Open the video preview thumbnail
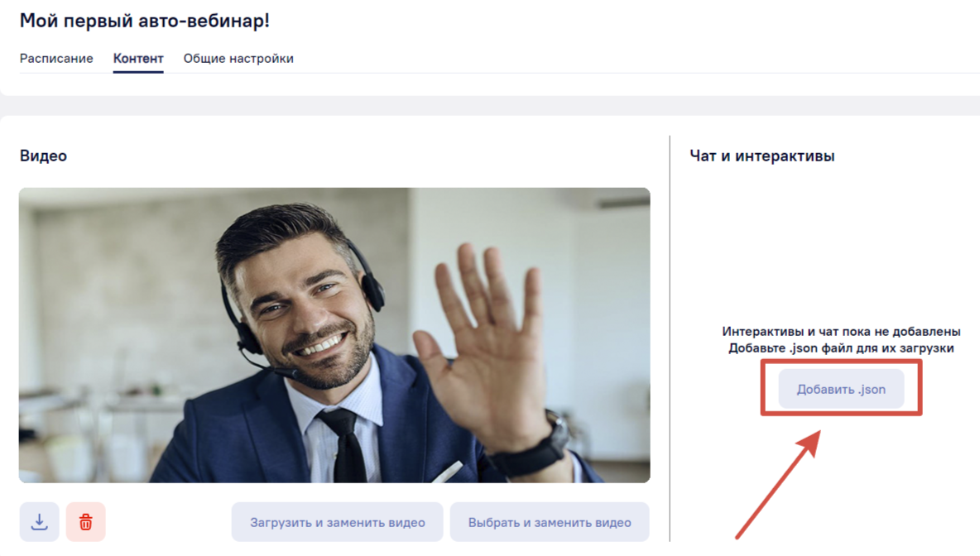Image resolution: width=980 pixels, height=556 pixels. coord(334,335)
